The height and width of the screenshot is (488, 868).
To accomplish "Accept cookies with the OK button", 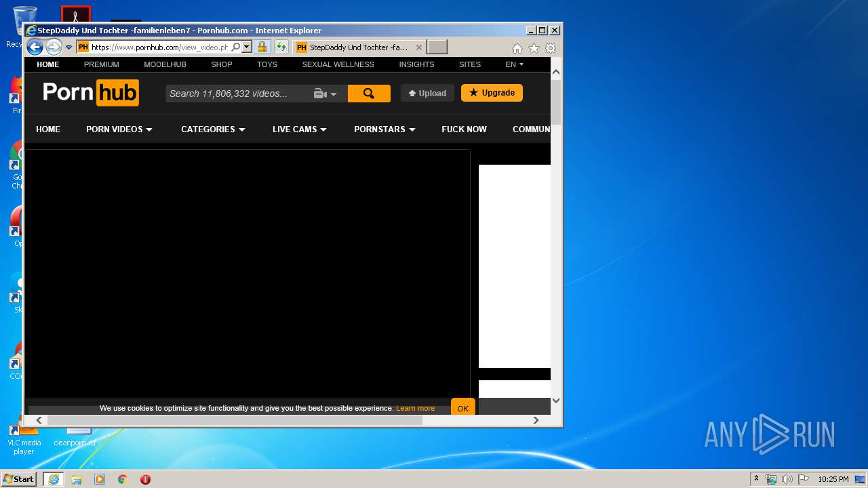I will pyautogui.click(x=463, y=408).
